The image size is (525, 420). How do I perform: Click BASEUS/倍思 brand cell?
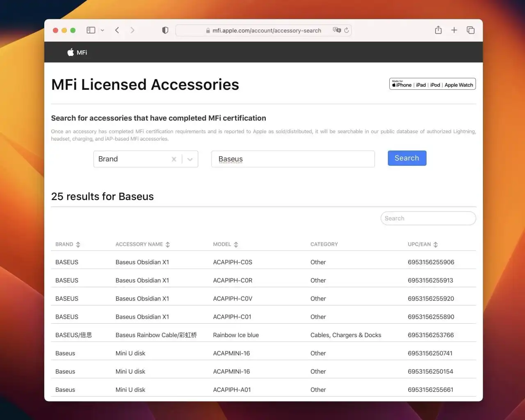(74, 335)
